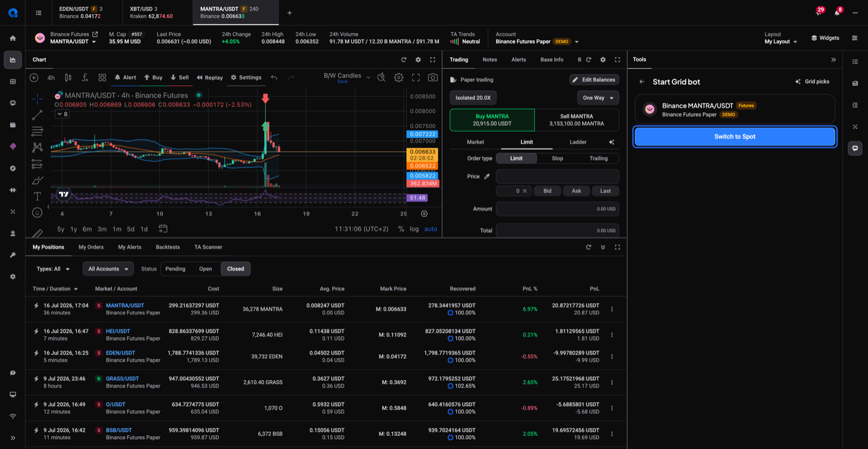The height and width of the screenshot is (449, 868).
Task: Filter positions by Pending status
Action: (175, 269)
